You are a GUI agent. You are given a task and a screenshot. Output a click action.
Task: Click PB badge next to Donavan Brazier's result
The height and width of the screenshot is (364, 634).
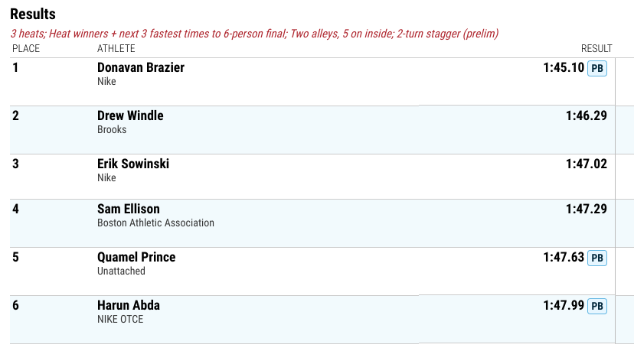596,68
